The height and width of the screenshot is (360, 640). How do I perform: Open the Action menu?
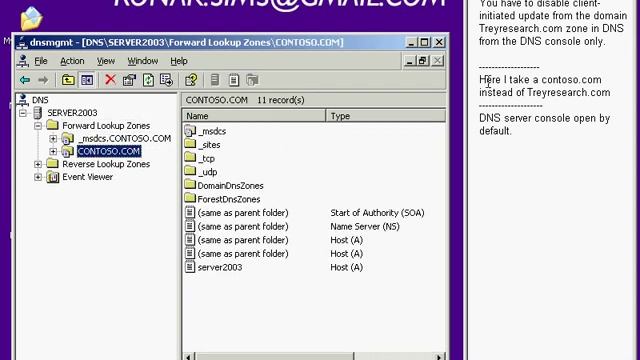[72, 61]
